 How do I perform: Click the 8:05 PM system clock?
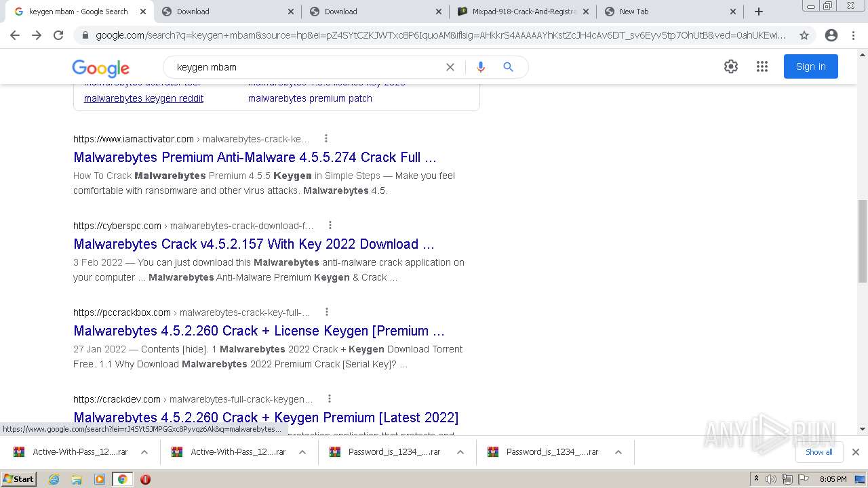(833, 479)
